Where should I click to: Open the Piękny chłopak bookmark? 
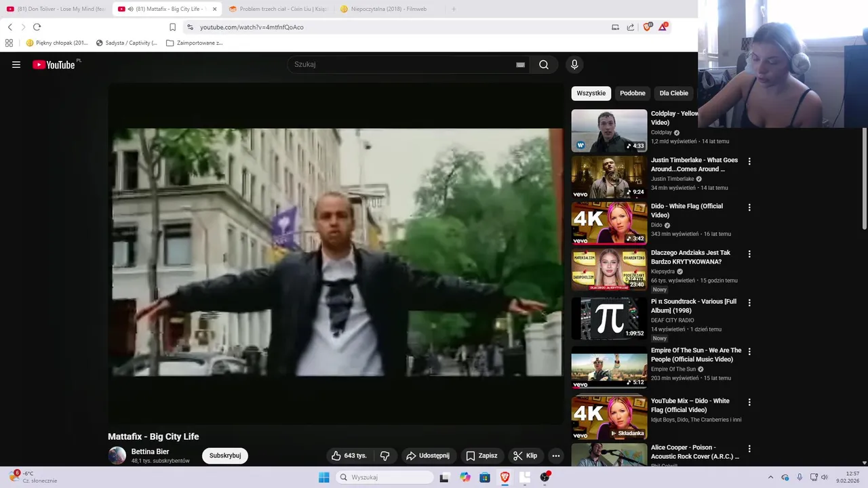pos(57,43)
